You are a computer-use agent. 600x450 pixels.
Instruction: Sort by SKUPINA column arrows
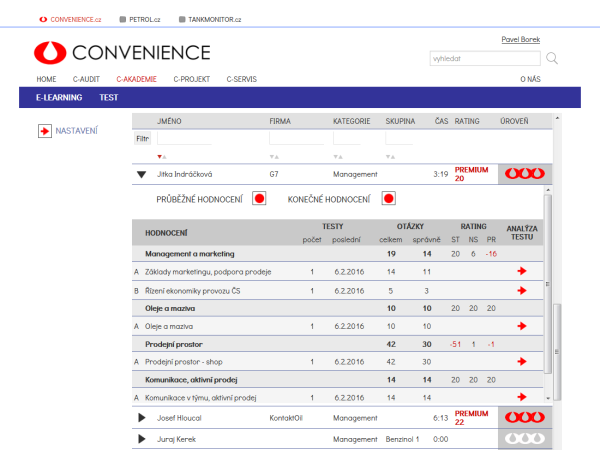coord(390,157)
